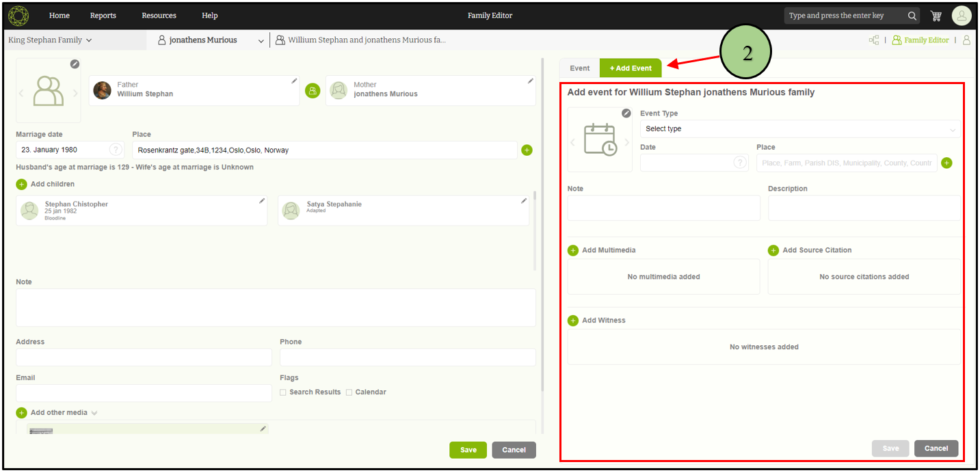Toggle the Calendar flag checkbox
Screen dimensions: 980x473
click(349, 392)
